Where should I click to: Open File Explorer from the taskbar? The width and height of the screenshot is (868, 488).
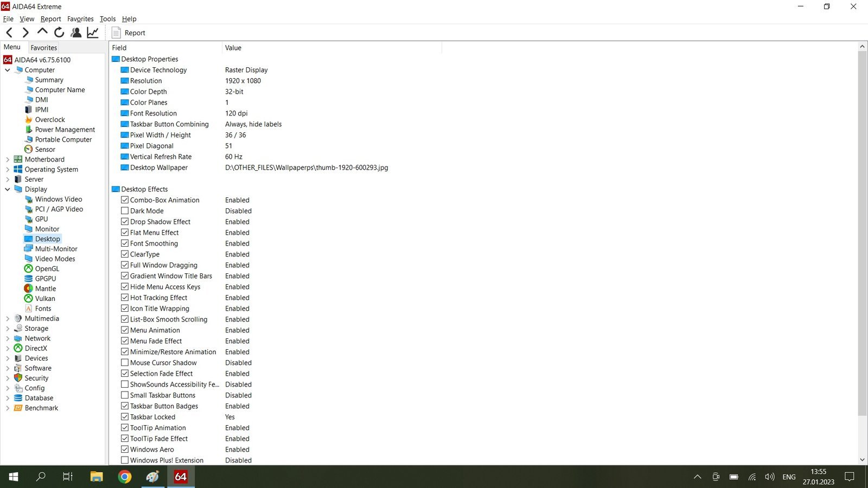[97, 477]
